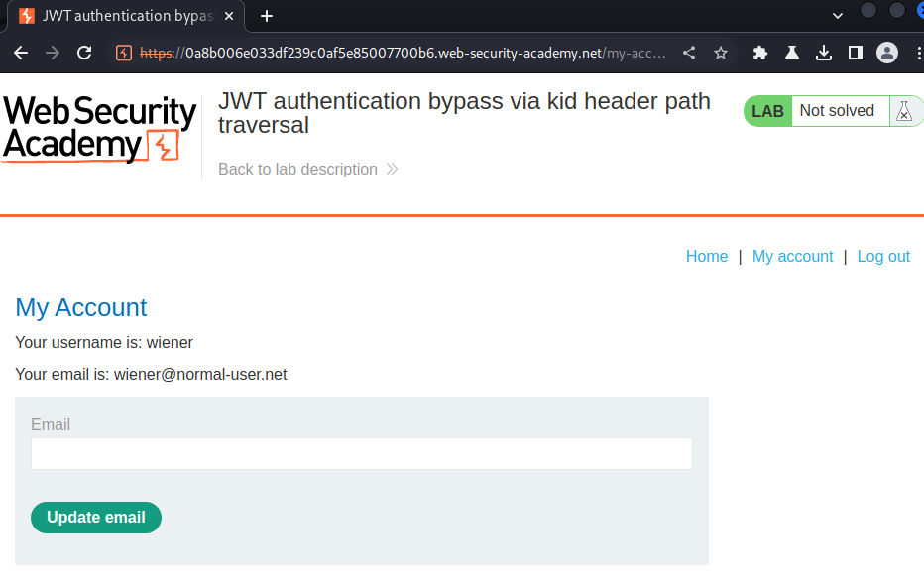
Task: Click the green LAB badge
Action: click(x=767, y=111)
